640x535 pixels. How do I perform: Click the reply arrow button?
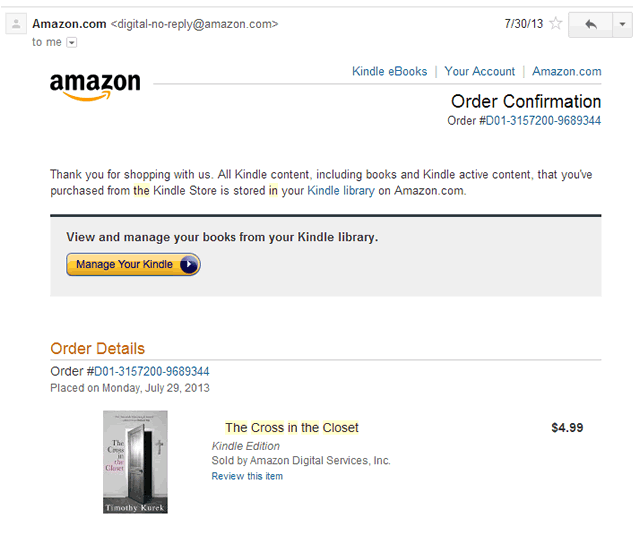click(x=590, y=24)
